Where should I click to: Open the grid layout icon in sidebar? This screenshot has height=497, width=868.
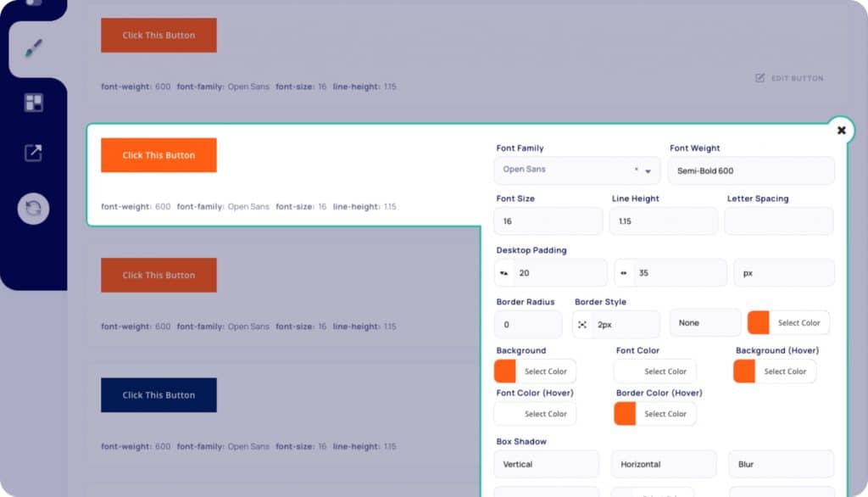[x=33, y=103]
